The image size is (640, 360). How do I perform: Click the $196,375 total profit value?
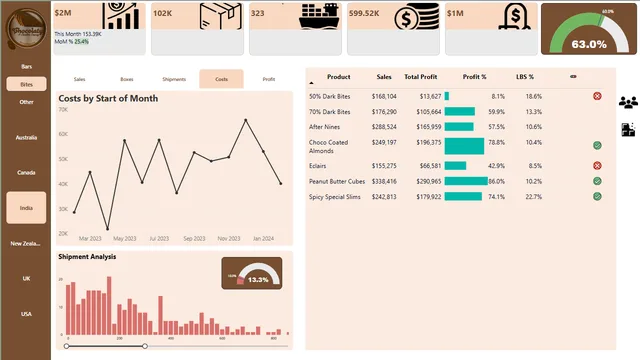[429, 142]
